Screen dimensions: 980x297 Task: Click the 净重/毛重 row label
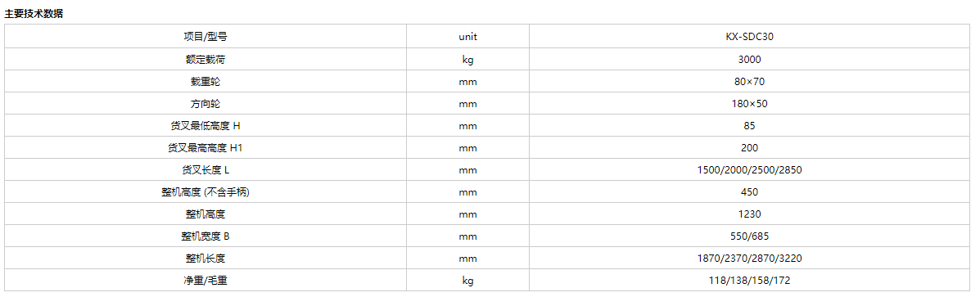click(x=205, y=281)
